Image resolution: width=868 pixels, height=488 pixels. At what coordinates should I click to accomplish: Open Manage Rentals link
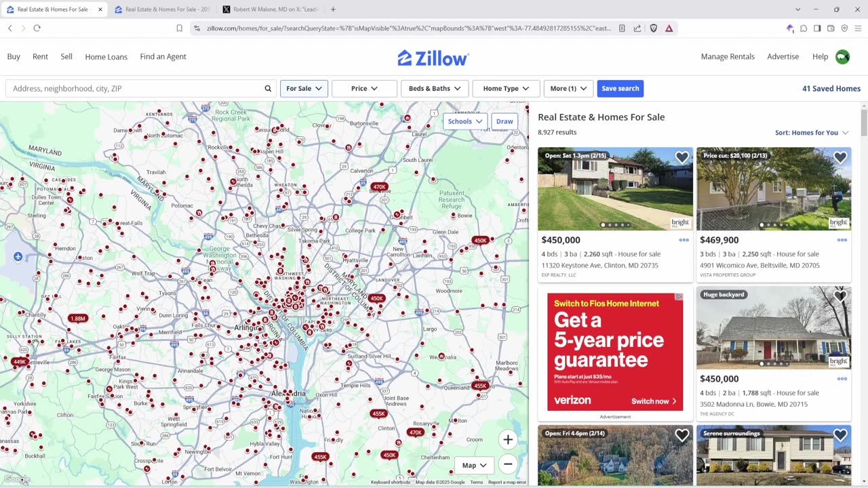[x=728, y=57]
